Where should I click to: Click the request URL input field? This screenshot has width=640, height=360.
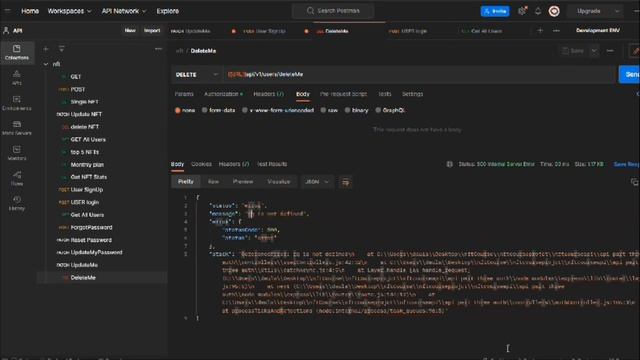(419, 75)
